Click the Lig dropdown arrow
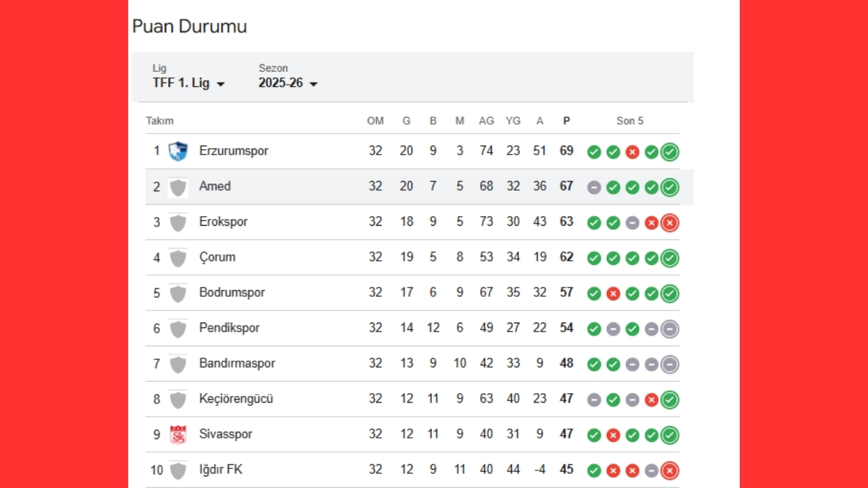Screen dimensions: 868x488 click(x=220, y=84)
